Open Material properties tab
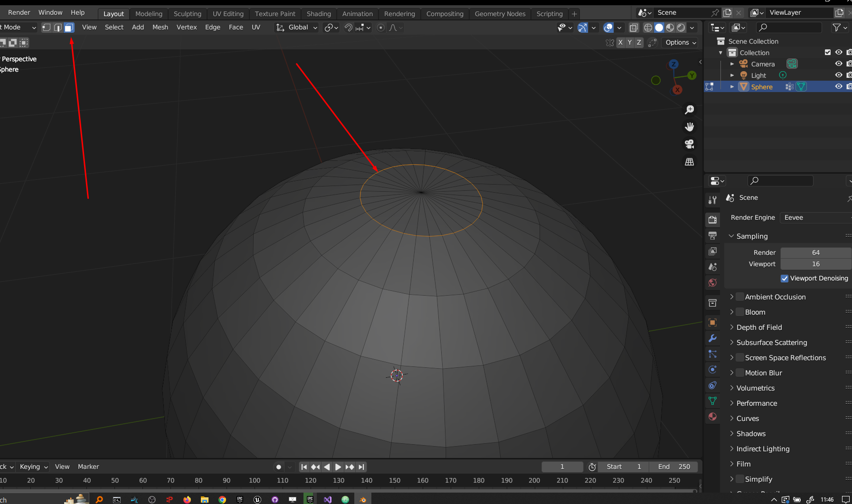The image size is (852, 504). tap(712, 417)
